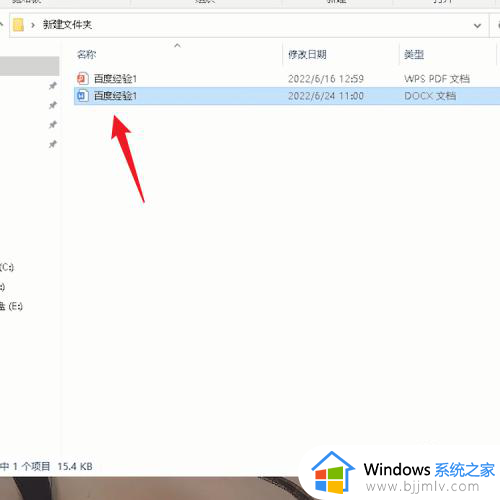The height and width of the screenshot is (500, 500).
Task: Sort files by the 类型 column
Action: tap(414, 54)
